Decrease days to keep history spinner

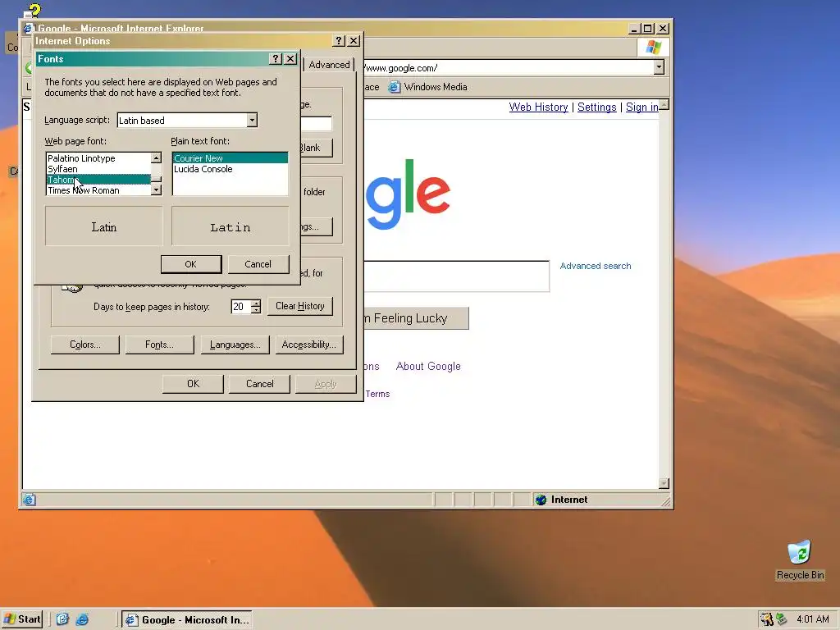[256, 309]
